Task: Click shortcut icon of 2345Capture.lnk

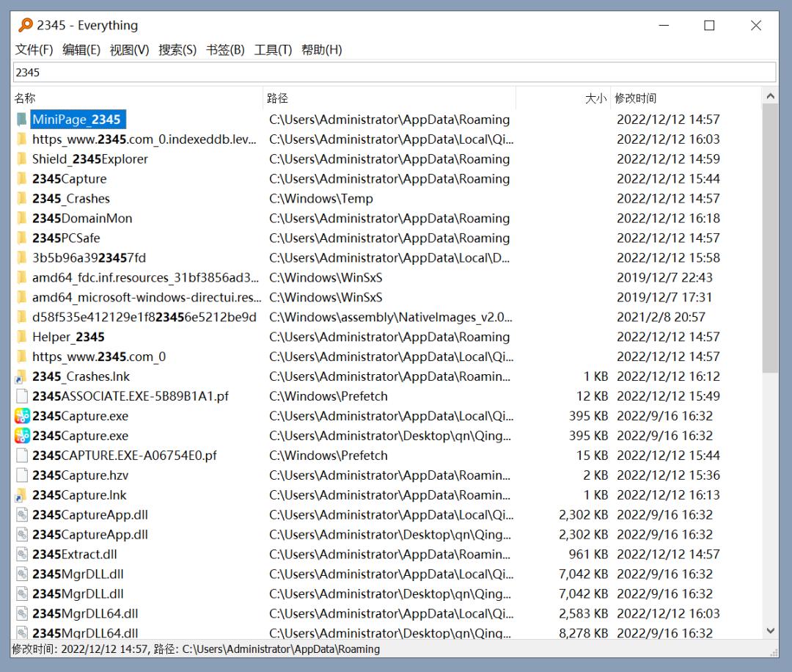Action: (21, 495)
